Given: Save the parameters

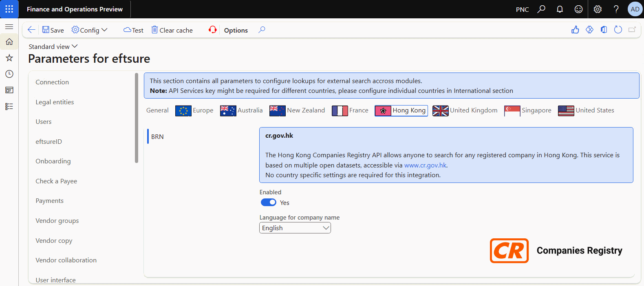Looking at the screenshot, I should point(53,30).
